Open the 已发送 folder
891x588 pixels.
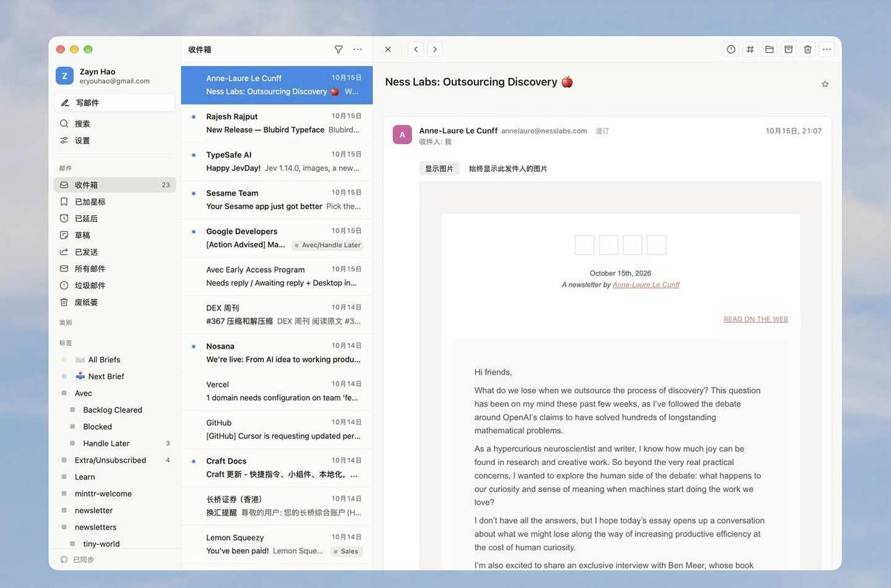pyautogui.click(x=115, y=252)
